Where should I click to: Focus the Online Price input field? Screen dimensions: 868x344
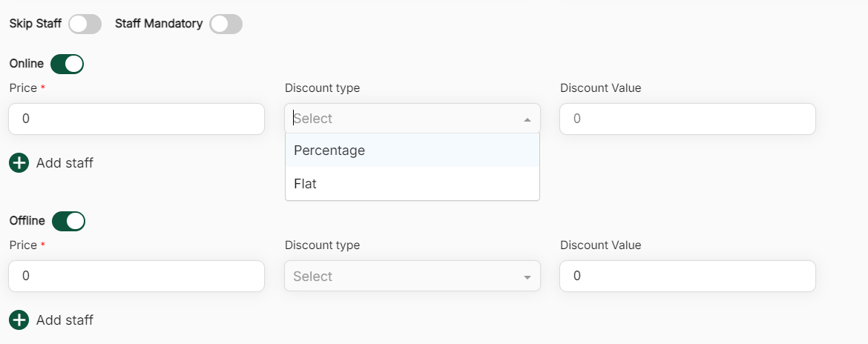pyautogui.click(x=137, y=119)
